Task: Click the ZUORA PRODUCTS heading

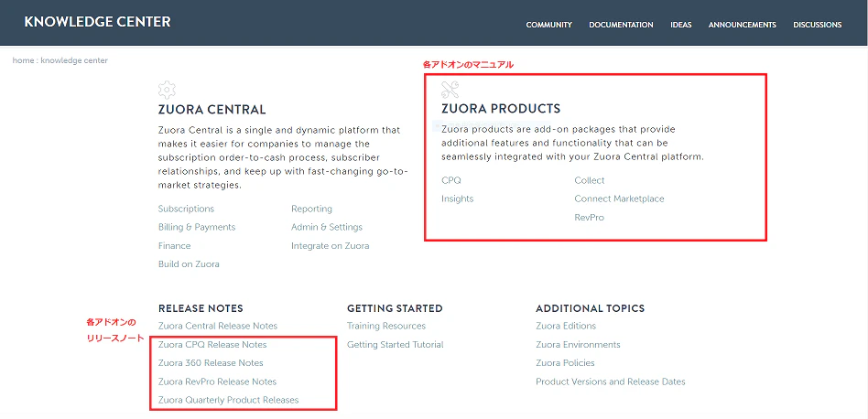Action: (501, 109)
